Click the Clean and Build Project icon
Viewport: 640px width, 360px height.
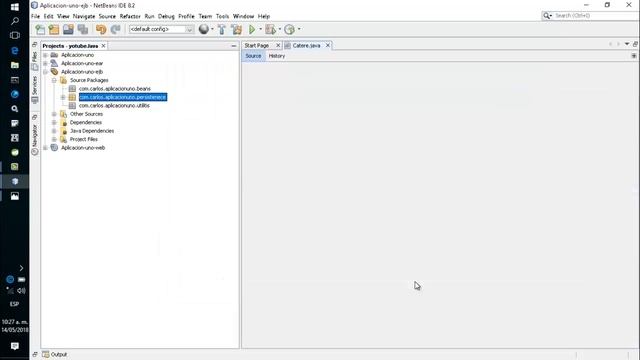(x=236, y=29)
